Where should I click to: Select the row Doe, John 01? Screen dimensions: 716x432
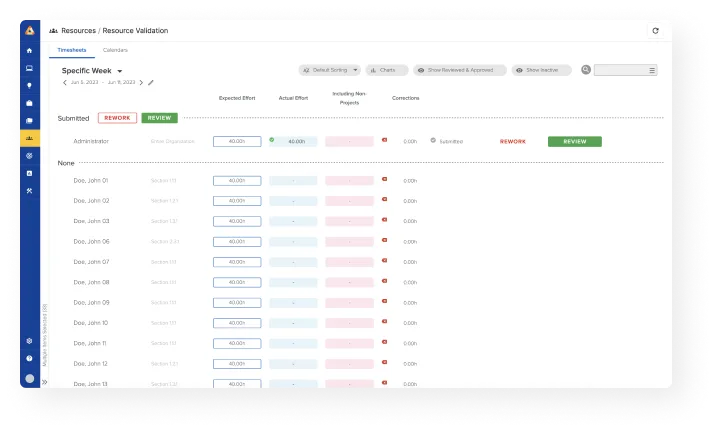(91, 181)
